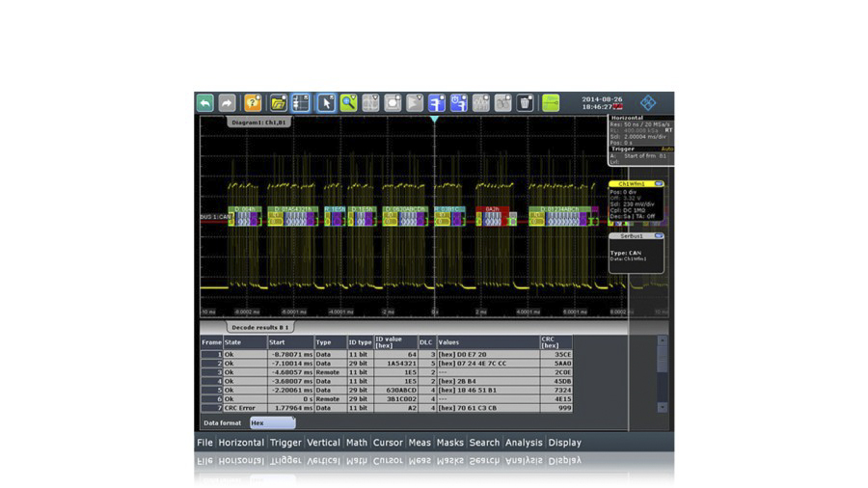
Task: Click the CRC value 35CE cell
Action: pyautogui.click(x=556, y=355)
